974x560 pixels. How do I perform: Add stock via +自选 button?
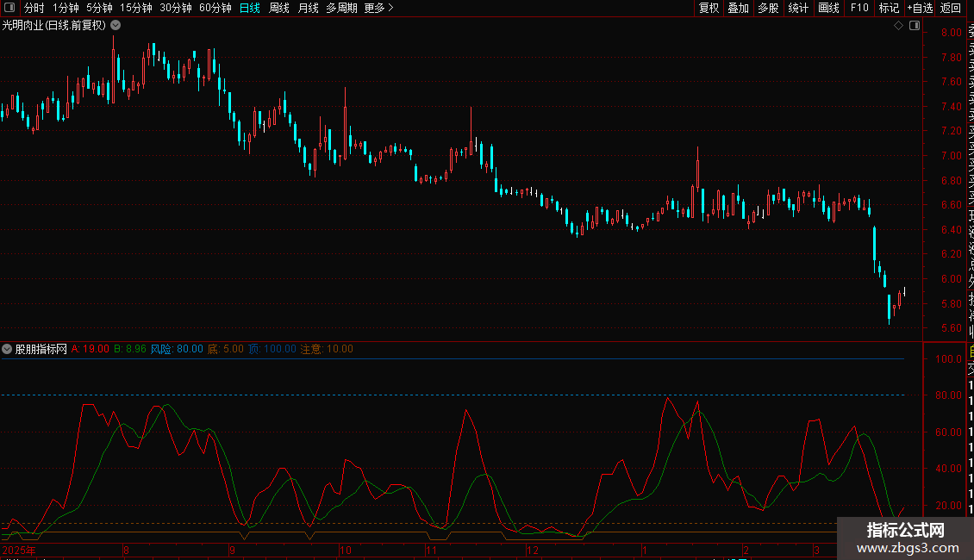(920, 8)
